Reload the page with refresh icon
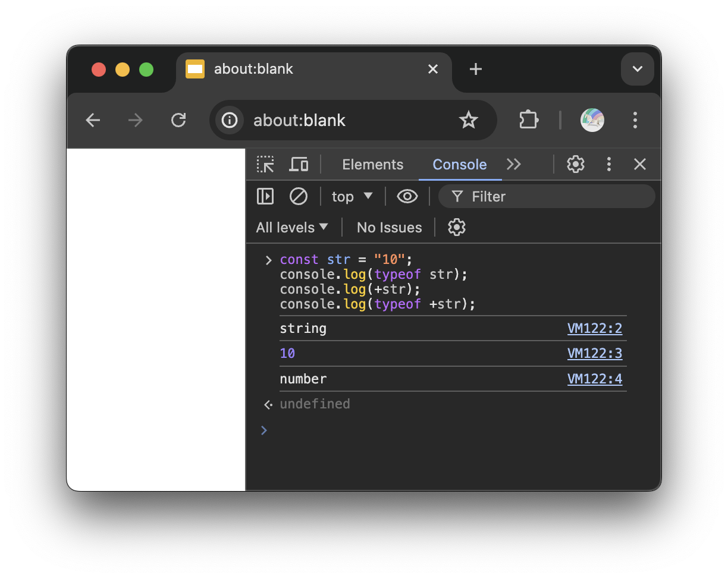The image size is (728, 579). click(x=178, y=121)
